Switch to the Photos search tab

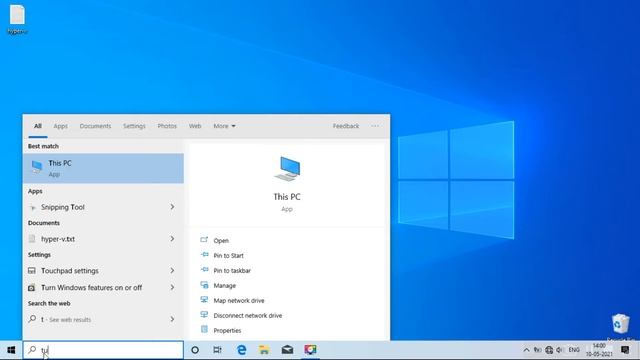coord(167,126)
